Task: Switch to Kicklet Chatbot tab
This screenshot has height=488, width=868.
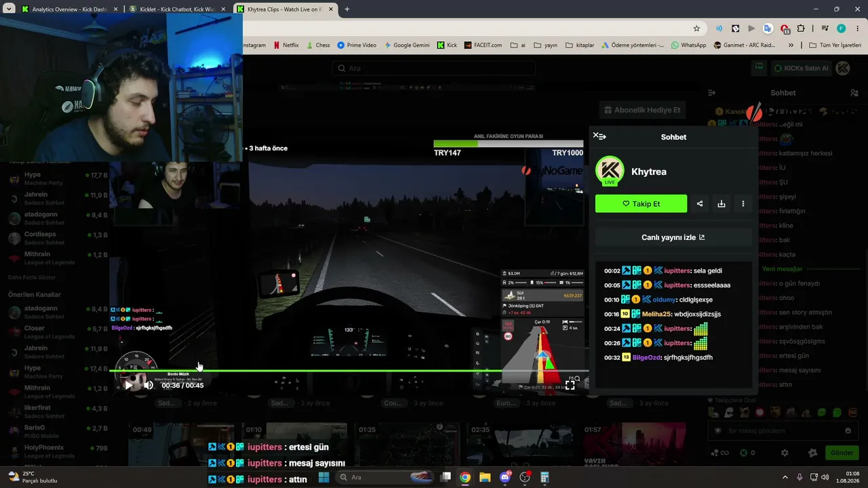Action: pos(178,9)
